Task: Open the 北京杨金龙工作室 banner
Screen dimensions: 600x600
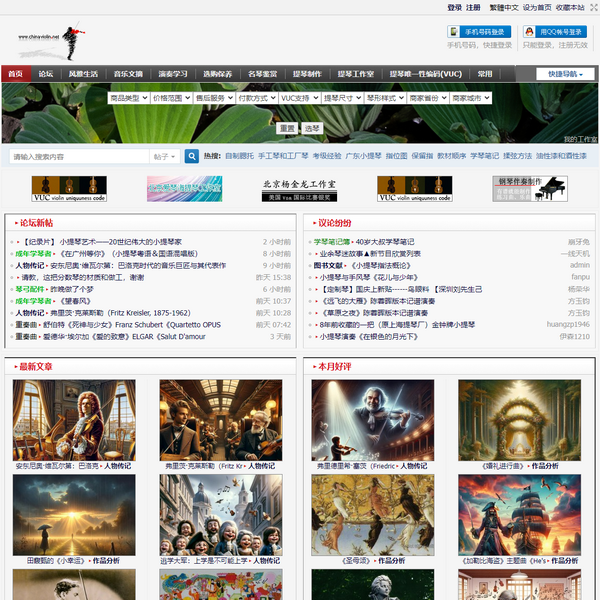Action: (299, 188)
